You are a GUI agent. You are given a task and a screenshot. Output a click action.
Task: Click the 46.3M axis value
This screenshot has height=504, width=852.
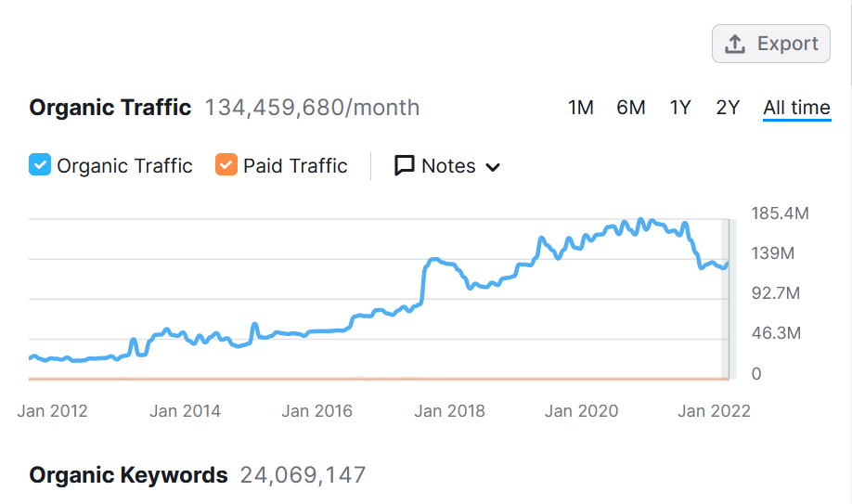click(776, 333)
